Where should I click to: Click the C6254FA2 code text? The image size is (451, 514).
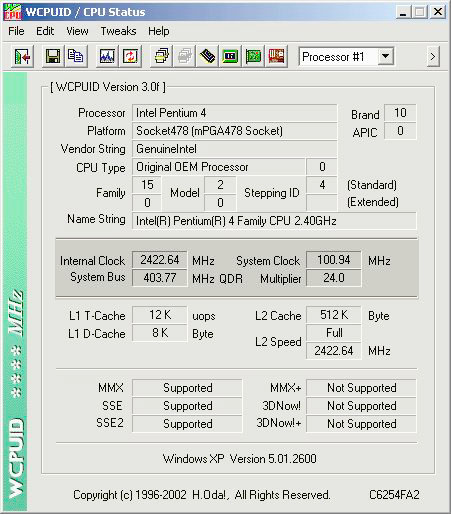[394, 495]
